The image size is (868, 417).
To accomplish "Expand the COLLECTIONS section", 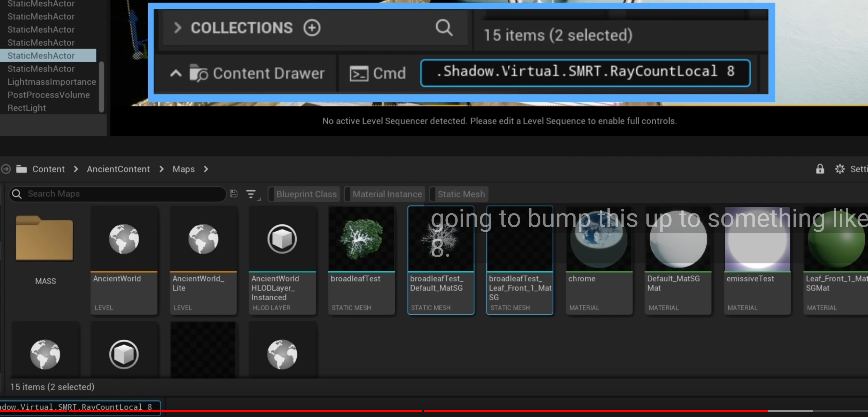I will pyautogui.click(x=177, y=28).
